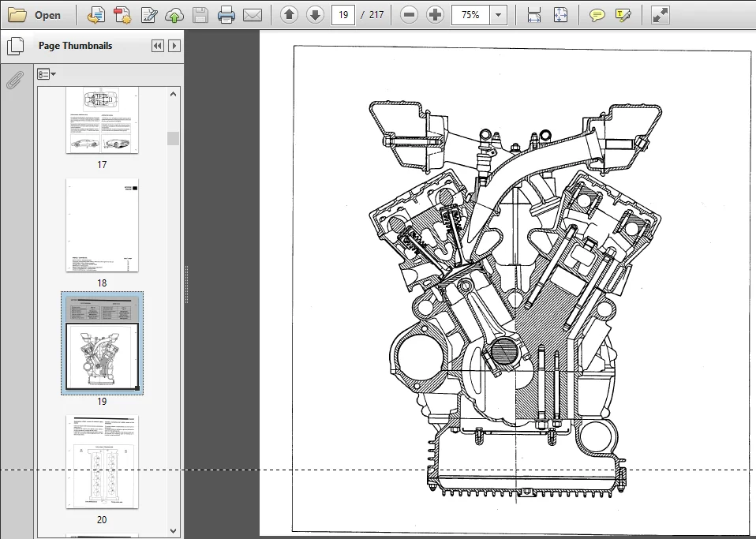Click the page label 19 under the thumbnail
The image size is (756, 539).
102,401
